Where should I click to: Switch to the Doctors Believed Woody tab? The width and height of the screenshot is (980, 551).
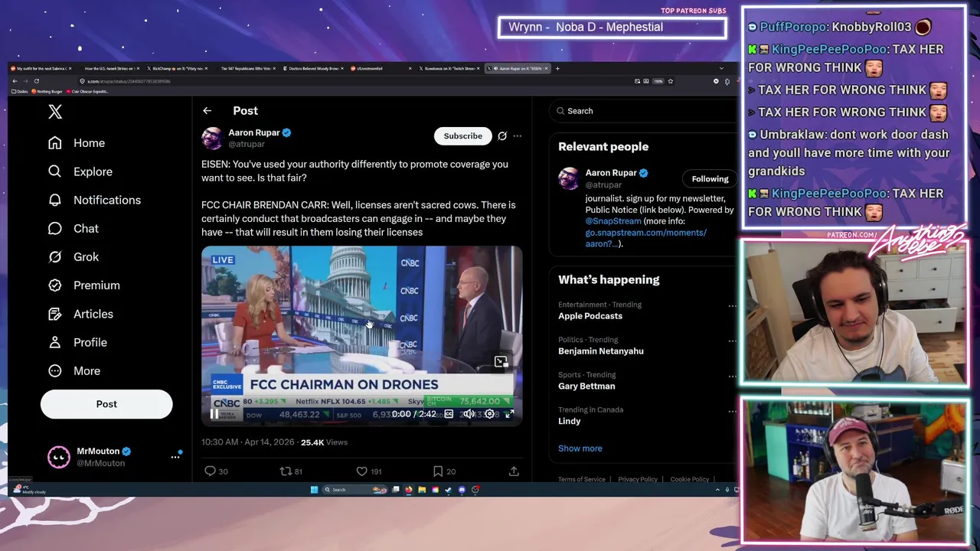314,68
